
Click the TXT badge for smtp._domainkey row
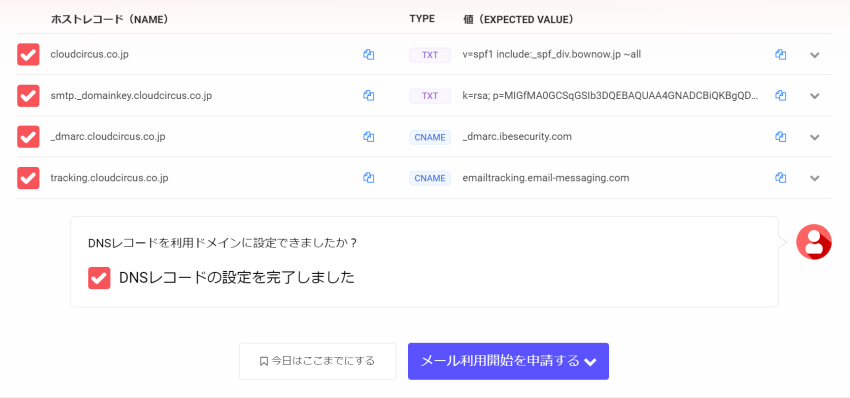pyautogui.click(x=430, y=96)
